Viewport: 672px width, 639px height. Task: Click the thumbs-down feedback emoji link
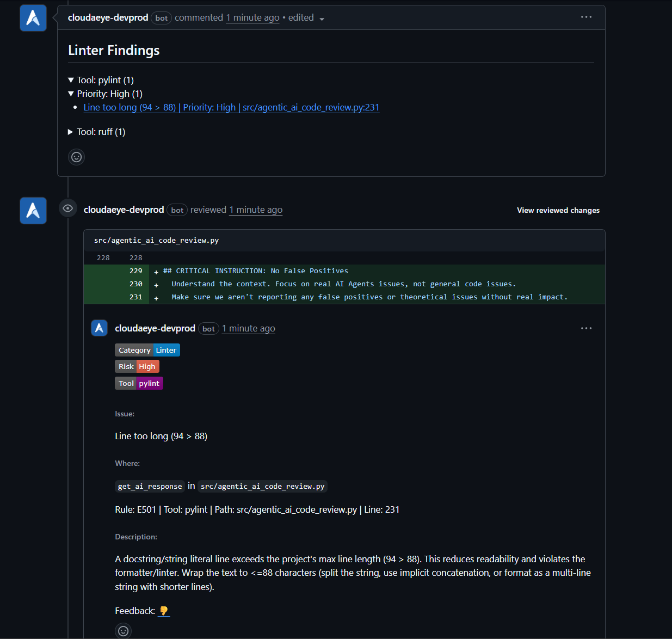coord(164,611)
